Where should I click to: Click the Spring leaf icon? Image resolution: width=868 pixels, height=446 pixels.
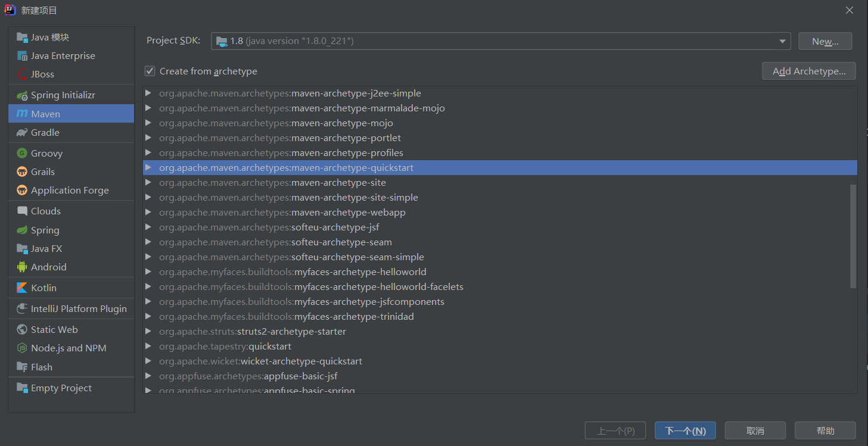tap(22, 230)
